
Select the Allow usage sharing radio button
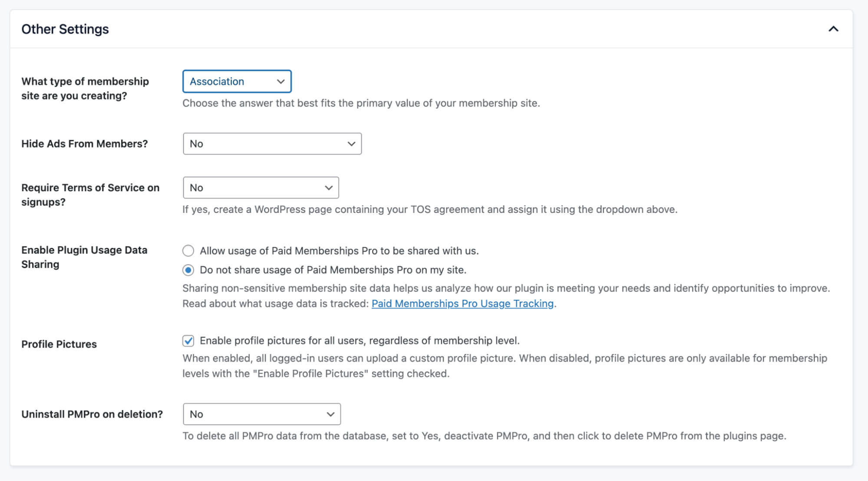pyautogui.click(x=188, y=251)
